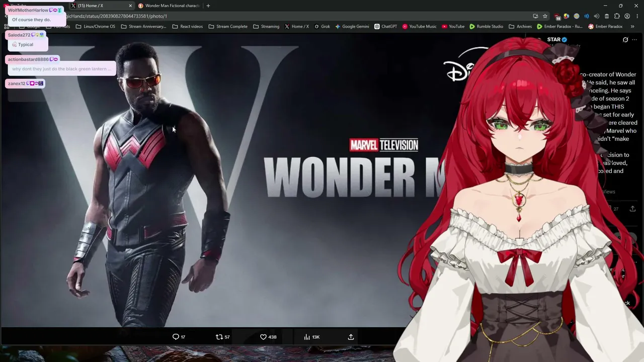
Task: Open the Chrome extensions puzzle icon
Action: pos(617,16)
